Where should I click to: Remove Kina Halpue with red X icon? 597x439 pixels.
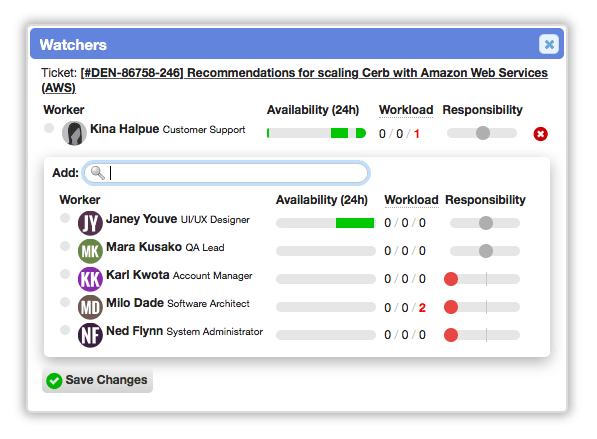[x=540, y=134]
